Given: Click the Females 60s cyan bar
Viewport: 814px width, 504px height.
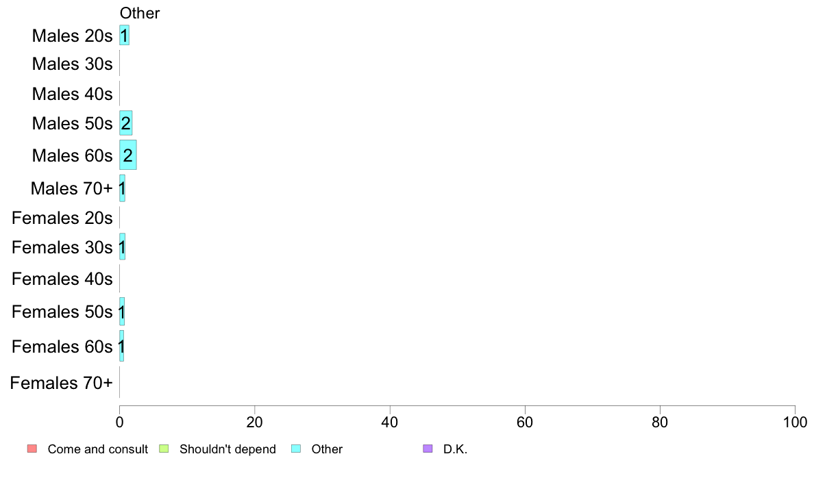Looking at the screenshot, I should pyautogui.click(x=122, y=346).
